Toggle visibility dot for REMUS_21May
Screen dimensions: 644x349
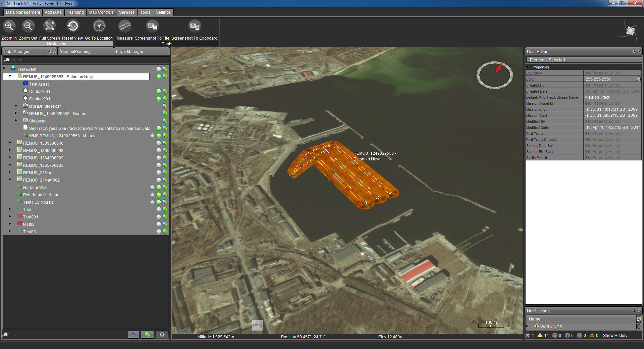159,172
